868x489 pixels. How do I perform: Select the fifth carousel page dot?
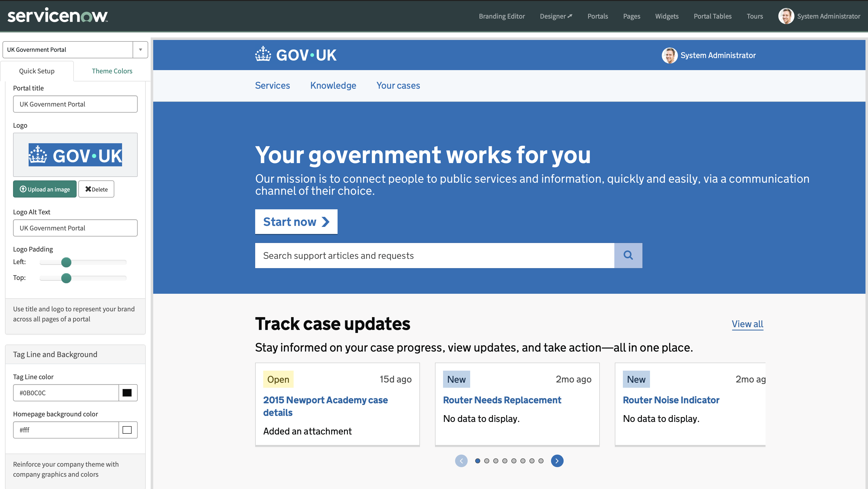pos(514,461)
